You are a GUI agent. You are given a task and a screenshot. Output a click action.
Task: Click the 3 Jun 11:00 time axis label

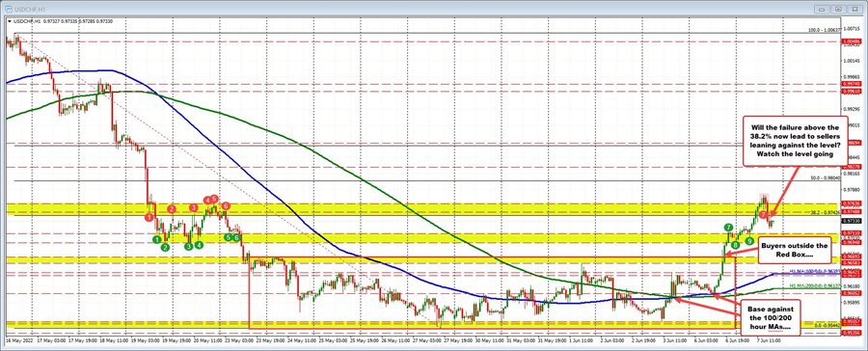[675, 340]
